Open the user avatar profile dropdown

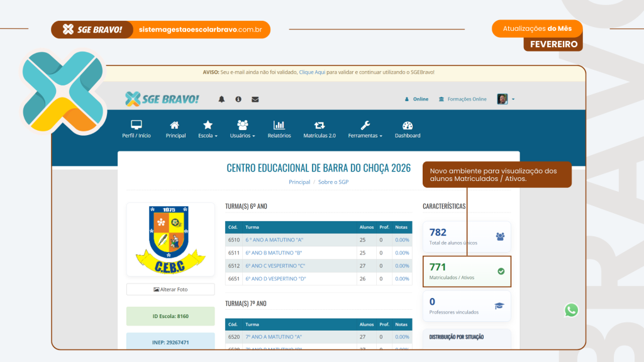click(x=506, y=99)
